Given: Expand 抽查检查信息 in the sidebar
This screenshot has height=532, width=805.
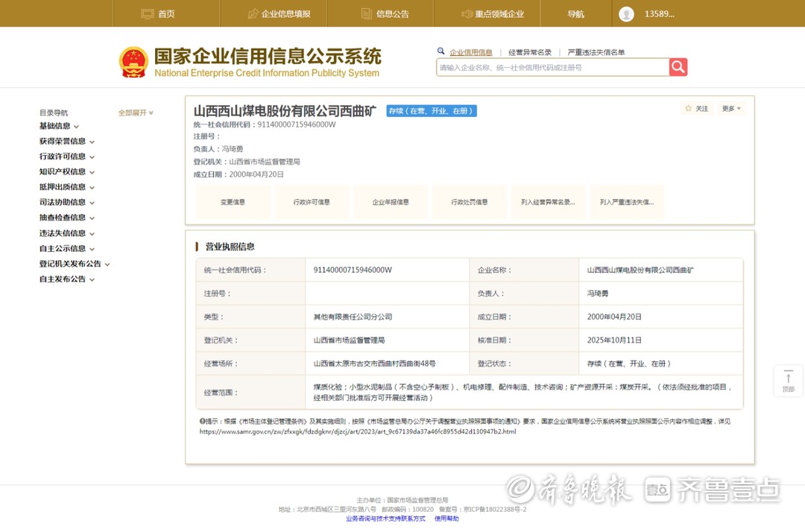Looking at the screenshot, I should pyautogui.click(x=67, y=218).
